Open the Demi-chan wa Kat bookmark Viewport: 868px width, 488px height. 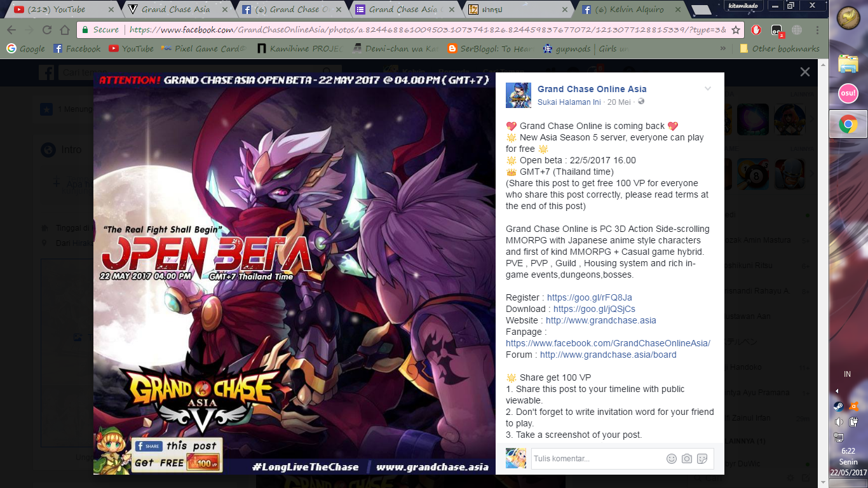click(397, 48)
